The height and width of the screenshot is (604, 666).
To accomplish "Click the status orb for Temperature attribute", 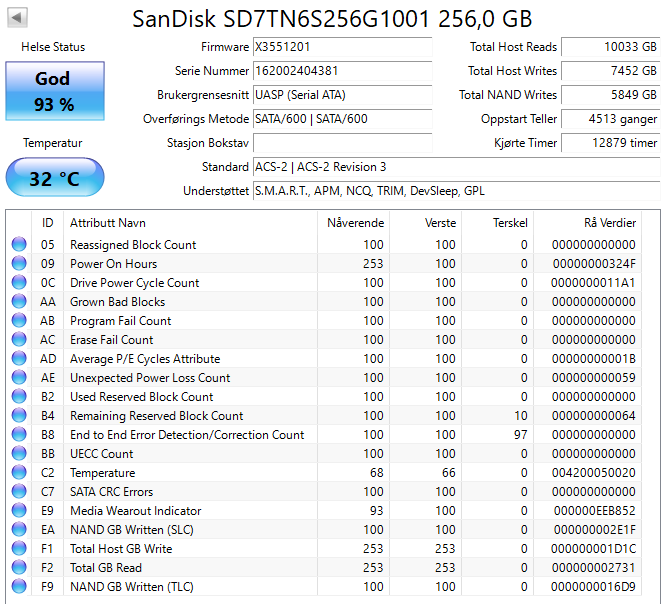I will tap(19, 473).
